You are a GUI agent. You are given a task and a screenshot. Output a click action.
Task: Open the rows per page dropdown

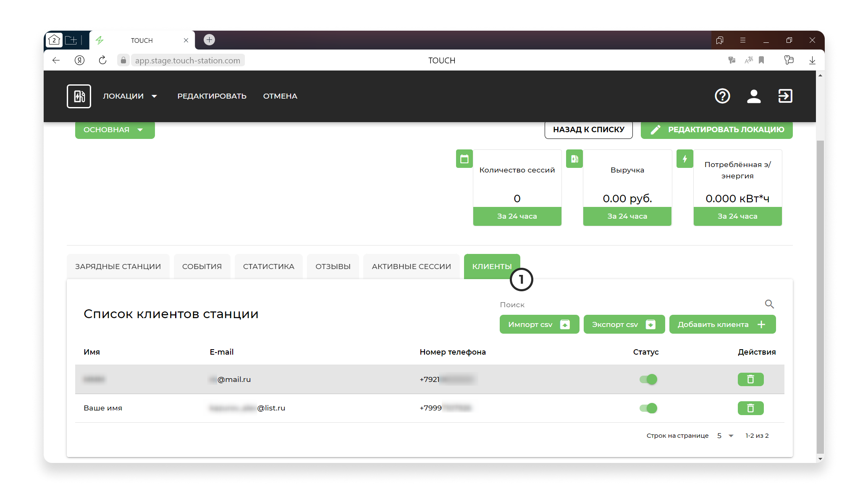tap(725, 436)
